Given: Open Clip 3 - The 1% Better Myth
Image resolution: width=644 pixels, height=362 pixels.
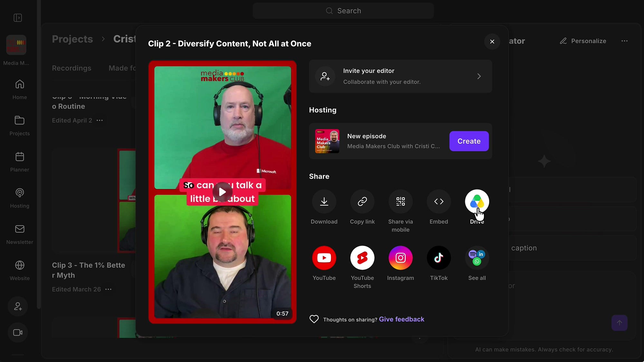Looking at the screenshot, I should (x=89, y=270).
